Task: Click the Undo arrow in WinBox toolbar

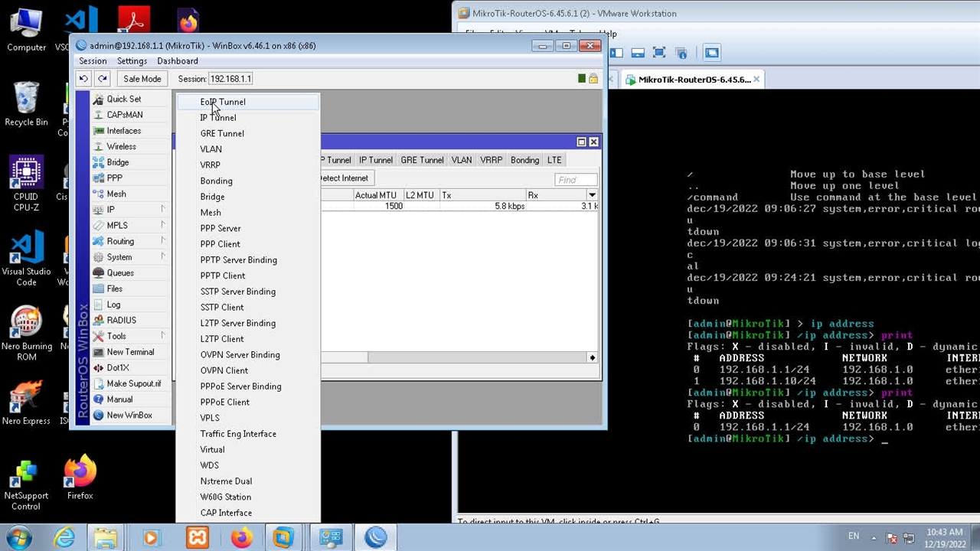Action: [x=83, y=79]
